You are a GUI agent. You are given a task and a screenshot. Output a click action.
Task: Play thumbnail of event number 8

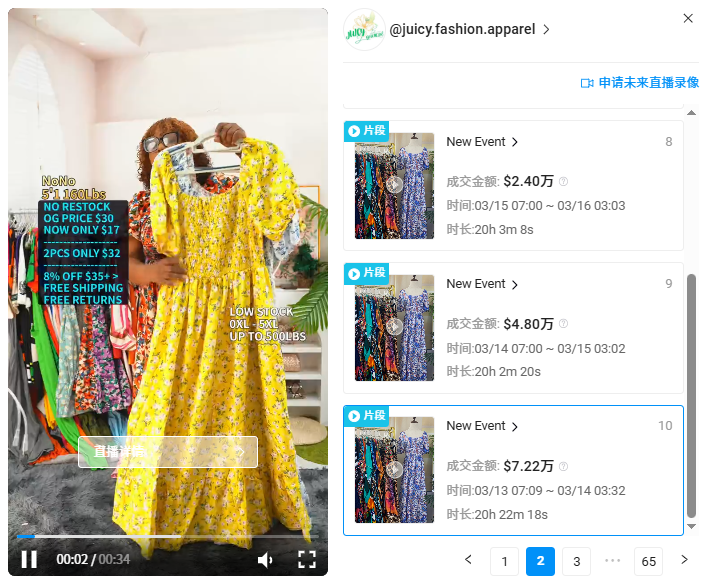(x=394, y=185)
